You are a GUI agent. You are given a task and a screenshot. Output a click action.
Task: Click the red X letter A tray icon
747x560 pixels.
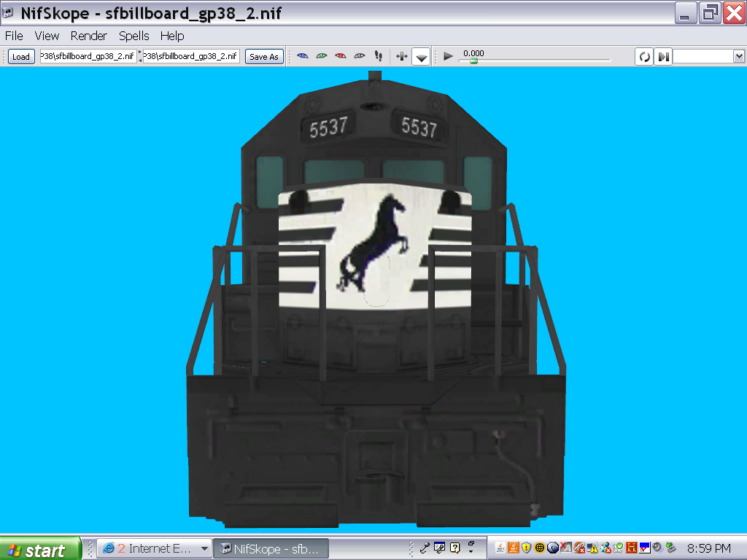(x=566, y=548)
